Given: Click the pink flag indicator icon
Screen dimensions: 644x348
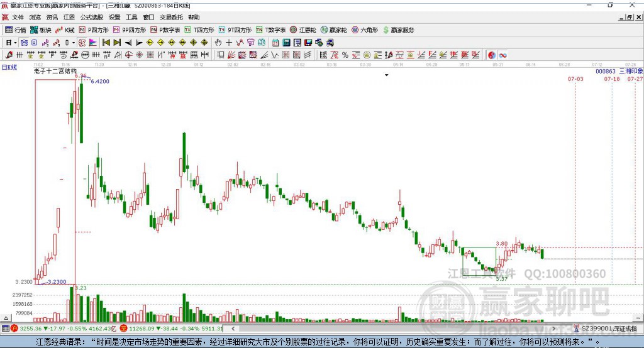Looking at the screenshot, I should click(x=93, y=42).
